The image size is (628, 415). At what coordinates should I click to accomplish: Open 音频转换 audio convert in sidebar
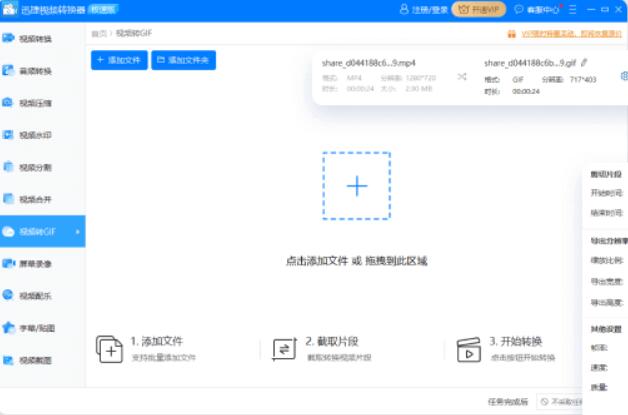point(42,71)
